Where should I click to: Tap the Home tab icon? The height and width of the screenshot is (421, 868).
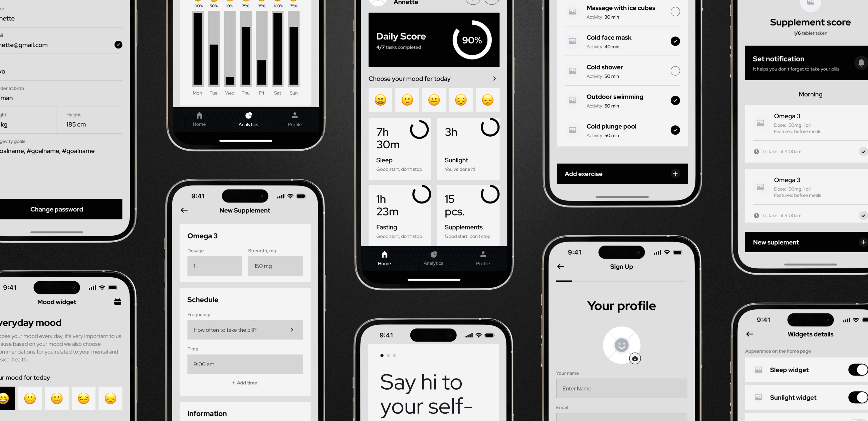tap(384, 256)
